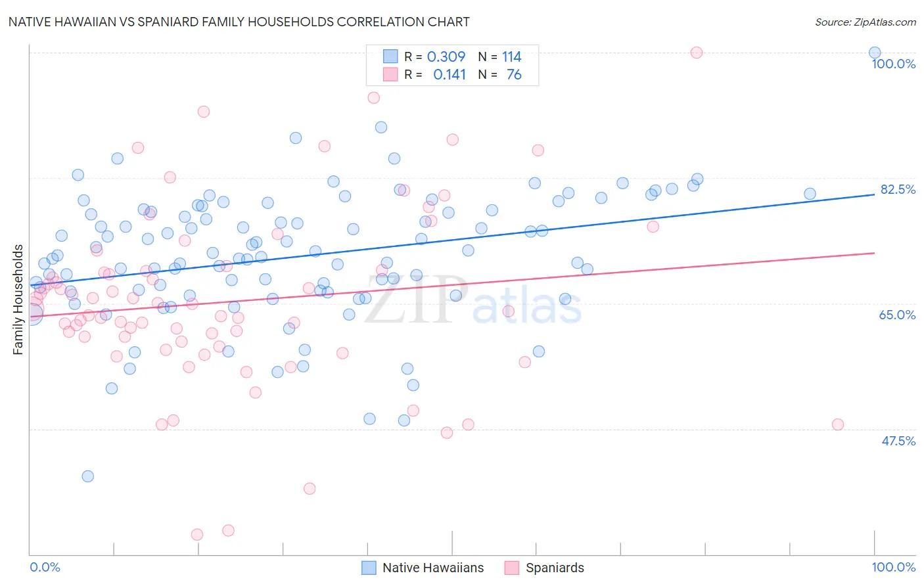Click the blue Native Hawaiians legend swatch
924x586 pixels.
pyautogui.click(x=369, y=568)
